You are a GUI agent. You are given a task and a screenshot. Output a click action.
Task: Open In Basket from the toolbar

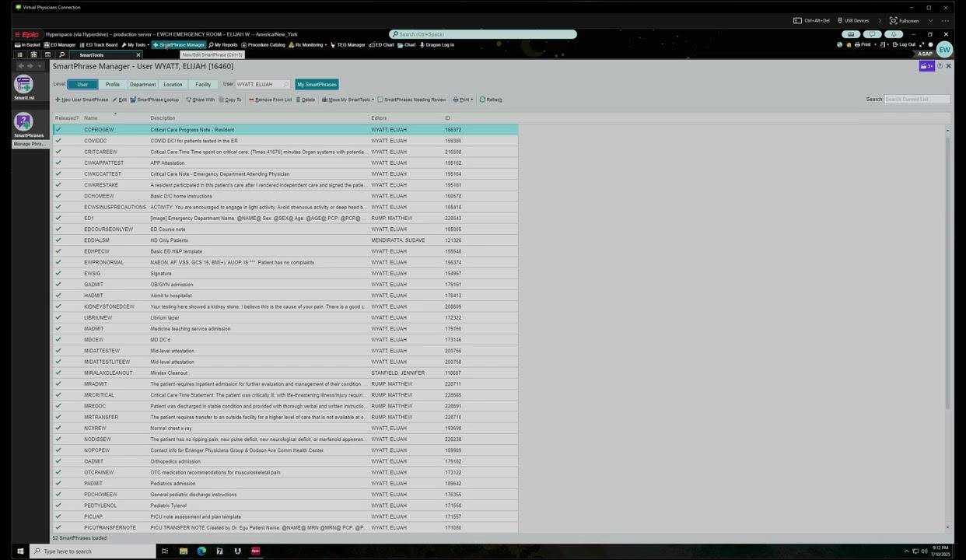(x=27, y=45)
